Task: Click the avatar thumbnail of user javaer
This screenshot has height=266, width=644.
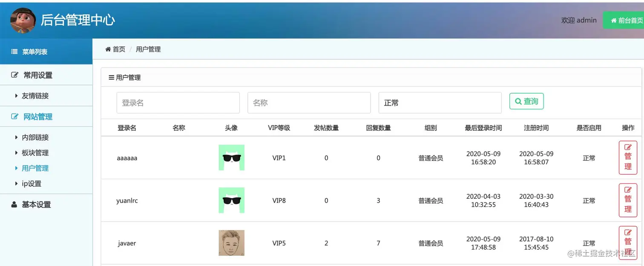Action: coord(231,243)
